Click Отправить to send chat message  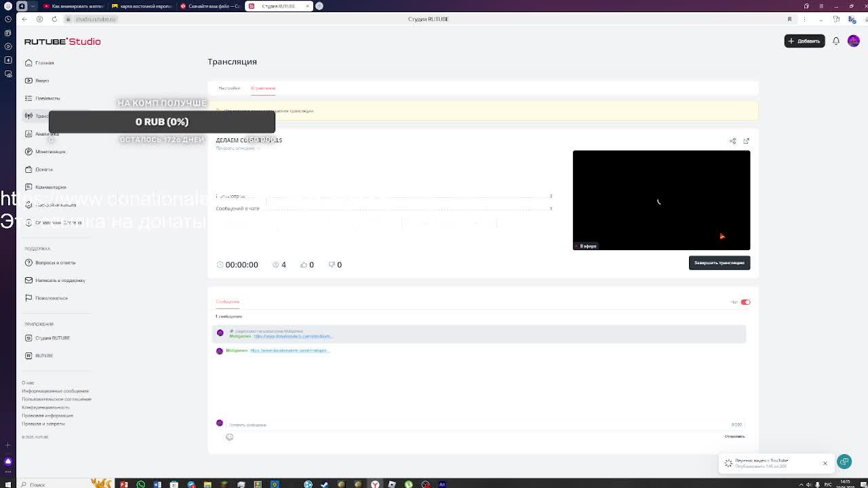pos(734,436)
